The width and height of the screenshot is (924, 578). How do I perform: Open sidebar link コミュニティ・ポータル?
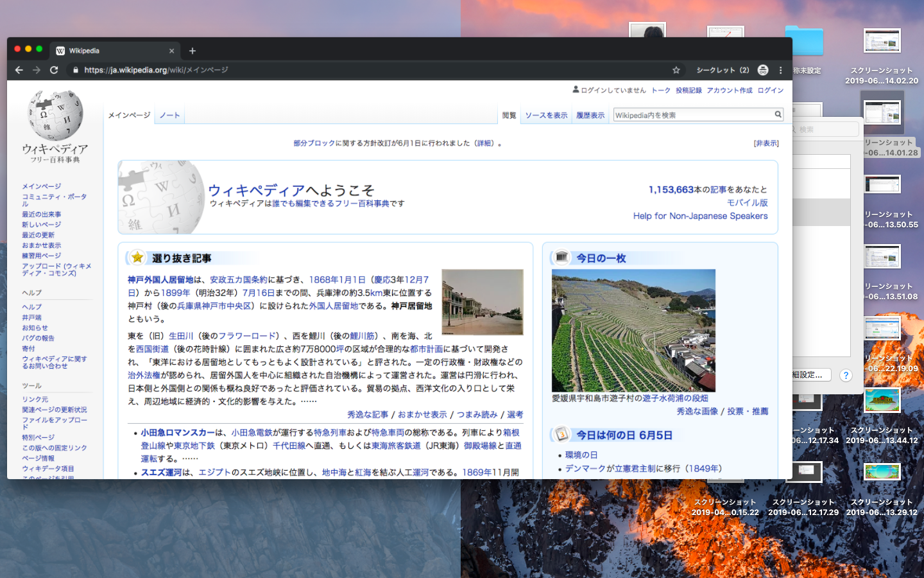[x=54, y=200]
